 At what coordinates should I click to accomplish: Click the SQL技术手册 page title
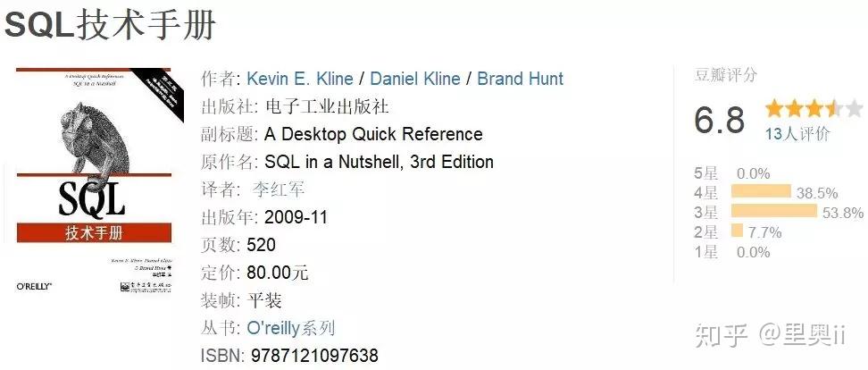click(110, 25)
